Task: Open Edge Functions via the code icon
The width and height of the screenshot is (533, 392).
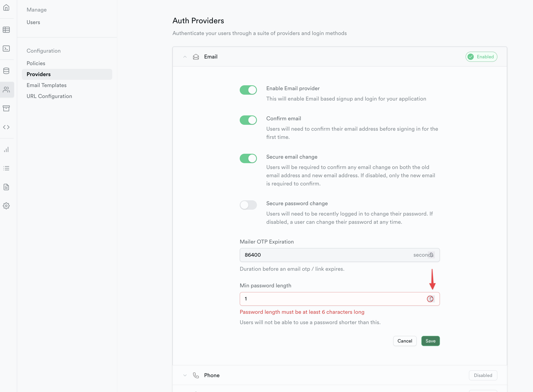Action: coord(6,127)
